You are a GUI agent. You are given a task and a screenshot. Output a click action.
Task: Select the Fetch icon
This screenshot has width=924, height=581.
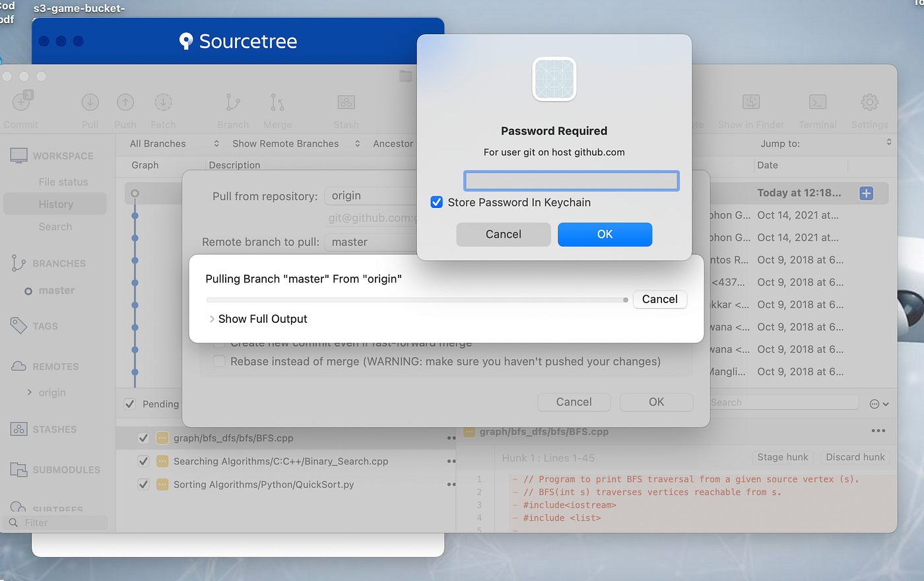click(162, 102)
